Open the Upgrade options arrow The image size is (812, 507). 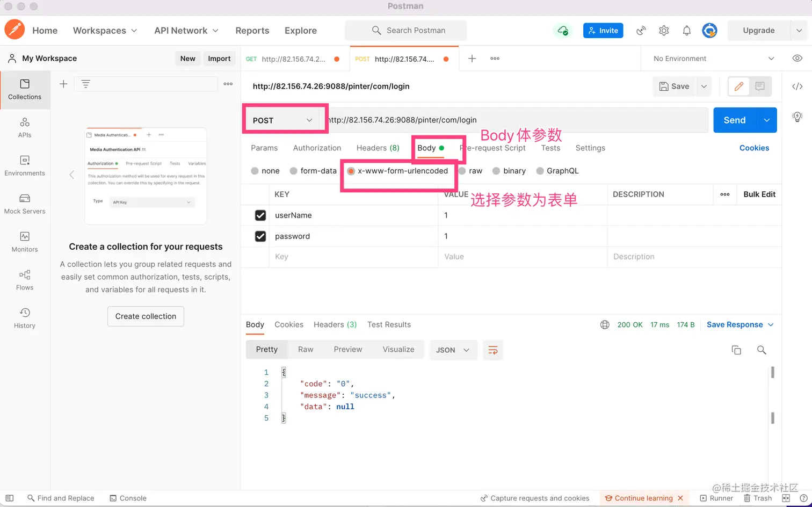pos(799,31)
